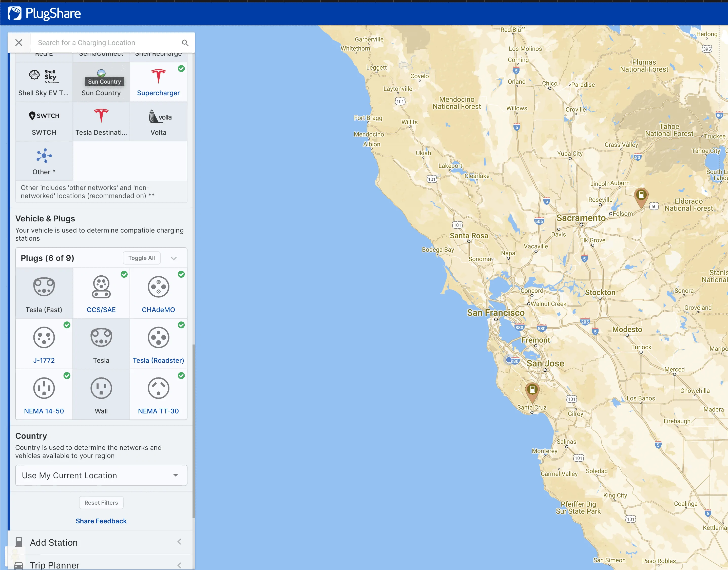Close the search panel with X
The image size is (728, 570).
coord(19,43)
